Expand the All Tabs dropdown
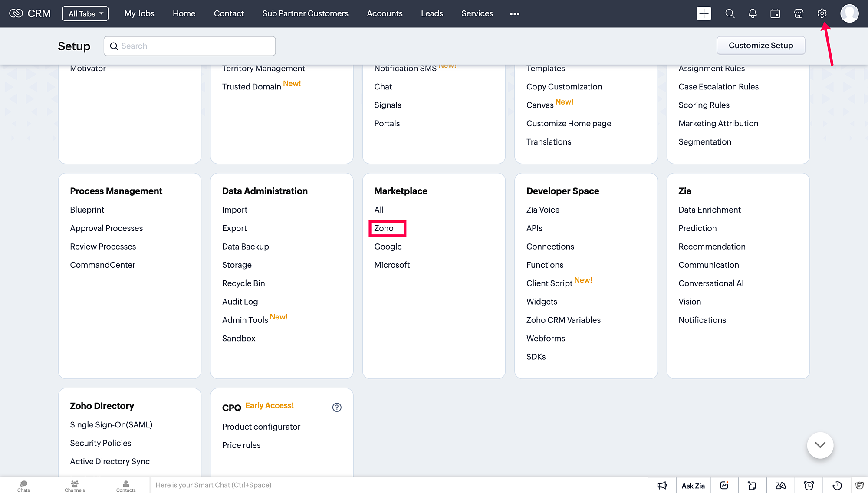Image resolution: width=868 pixels, height=493 pixels. [85, 13]
